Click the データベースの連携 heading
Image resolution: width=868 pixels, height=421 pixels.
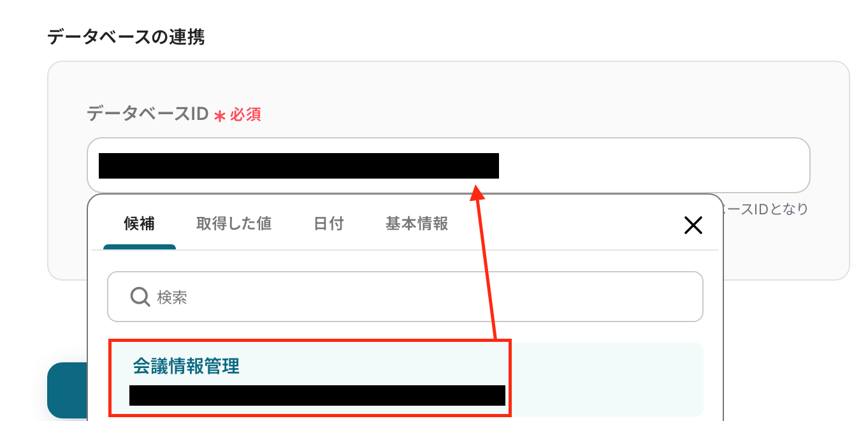point(126,37)
